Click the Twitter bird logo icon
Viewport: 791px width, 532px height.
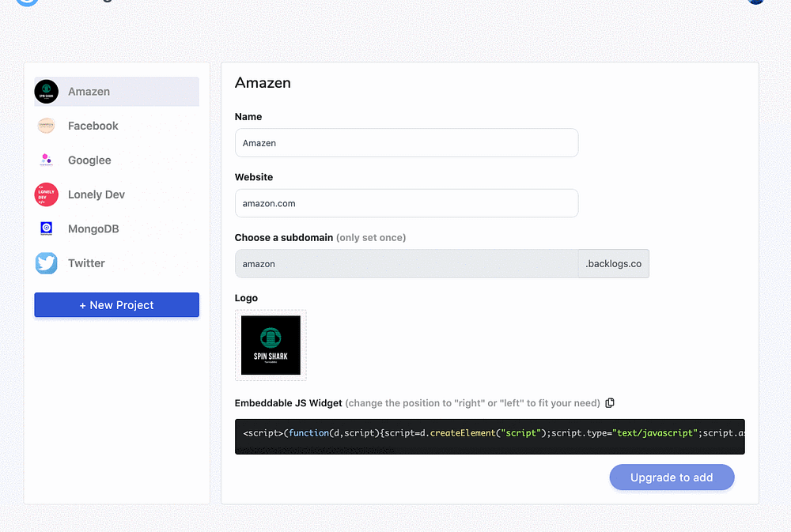(47, 263)
